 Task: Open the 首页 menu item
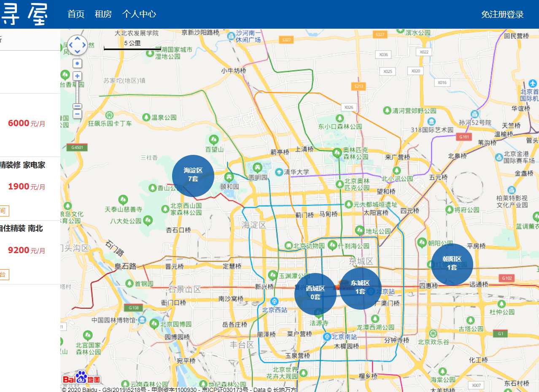tap(76, 14)
